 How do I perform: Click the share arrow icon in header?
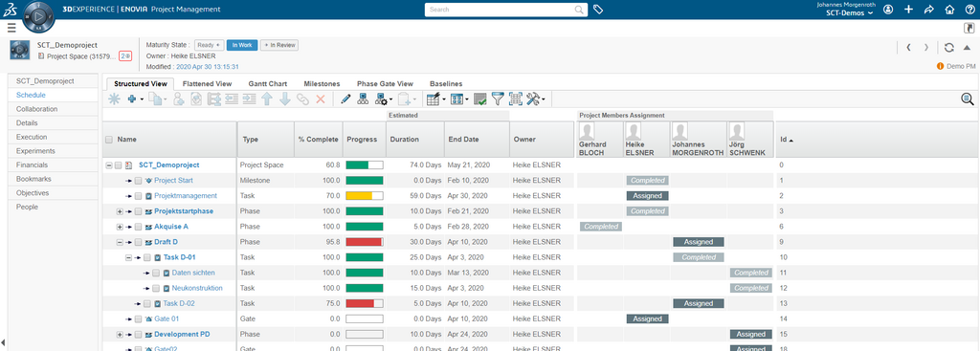tap(928, 10)
